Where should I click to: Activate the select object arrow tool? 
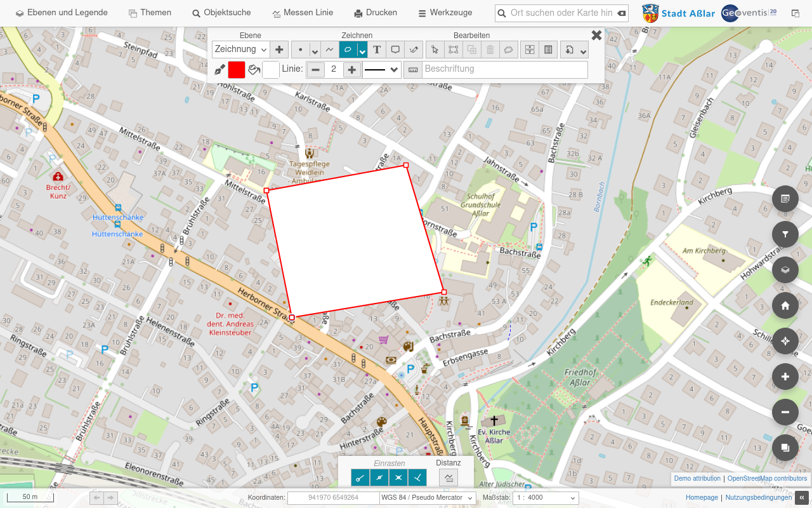coord(435,50)
